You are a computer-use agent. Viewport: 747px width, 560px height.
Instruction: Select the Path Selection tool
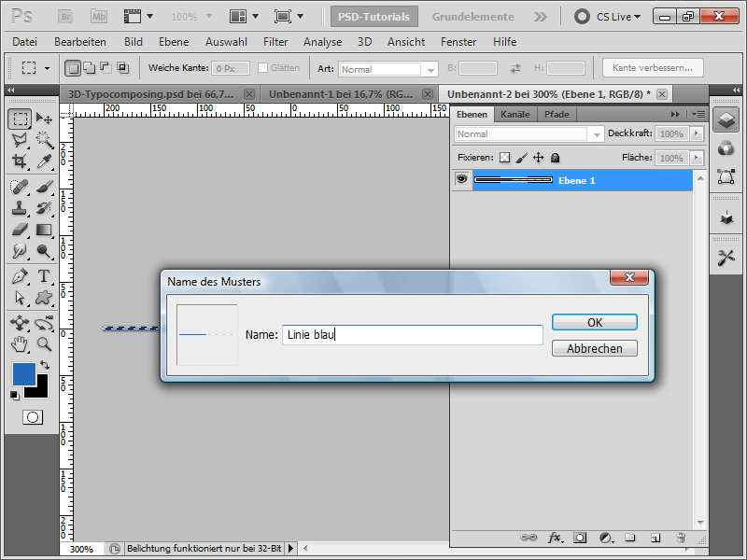click(20, 298)
